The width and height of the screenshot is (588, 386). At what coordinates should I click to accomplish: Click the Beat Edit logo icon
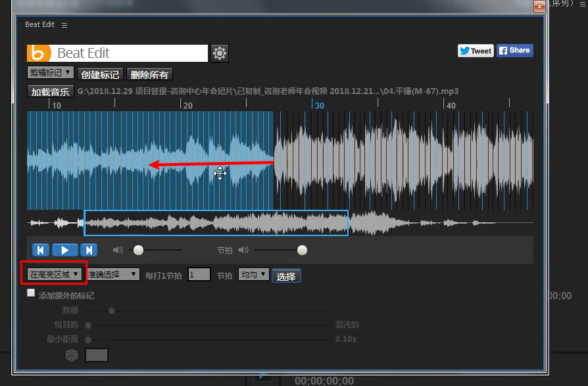tap(39, 53)
